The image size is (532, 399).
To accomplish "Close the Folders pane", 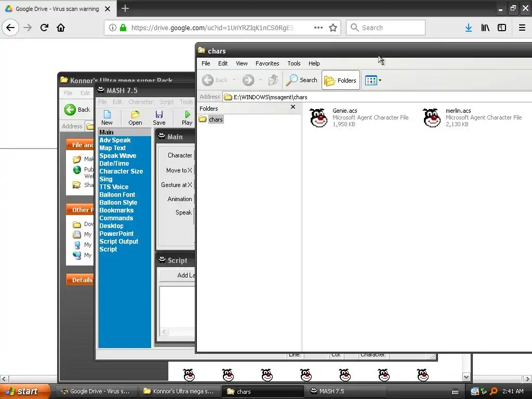I will [293, 107].
